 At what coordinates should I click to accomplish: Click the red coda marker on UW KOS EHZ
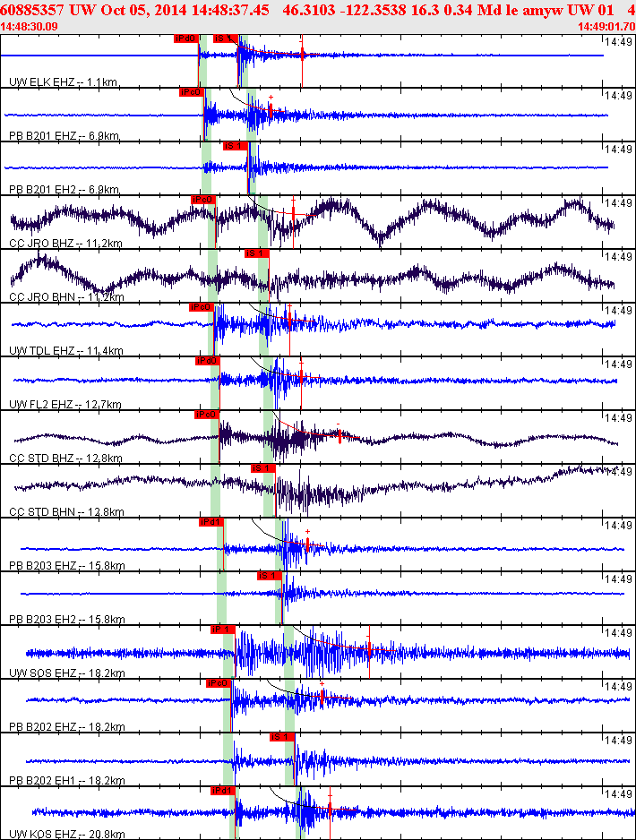(x=330, y=807)
